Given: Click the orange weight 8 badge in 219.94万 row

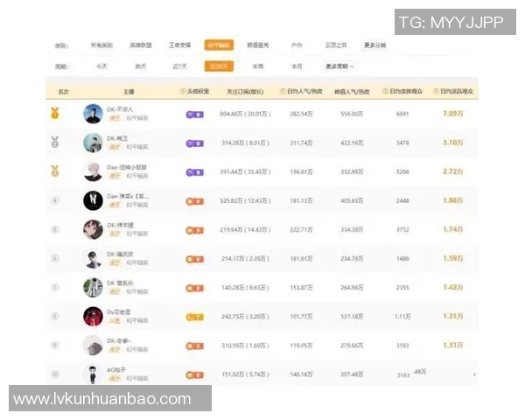Looking at the screenshot, I should (x=194, y=230).
